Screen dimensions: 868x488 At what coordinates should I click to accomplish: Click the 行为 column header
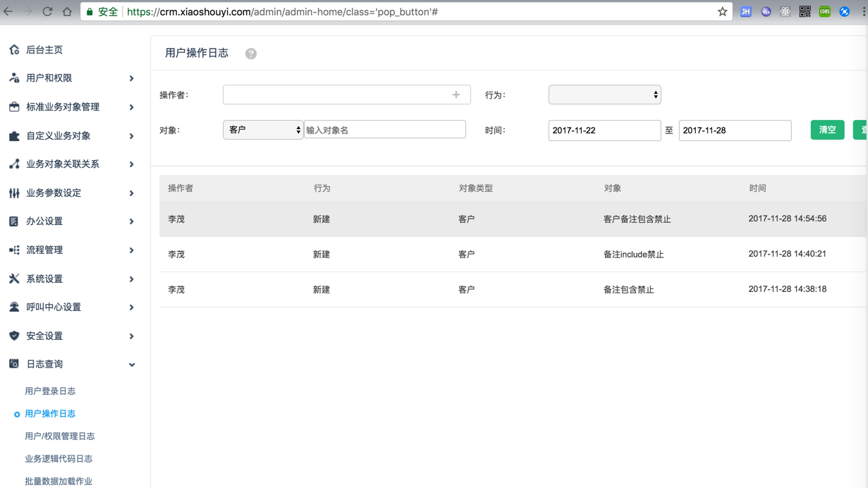pyautogui.click(x=322, y=188)
